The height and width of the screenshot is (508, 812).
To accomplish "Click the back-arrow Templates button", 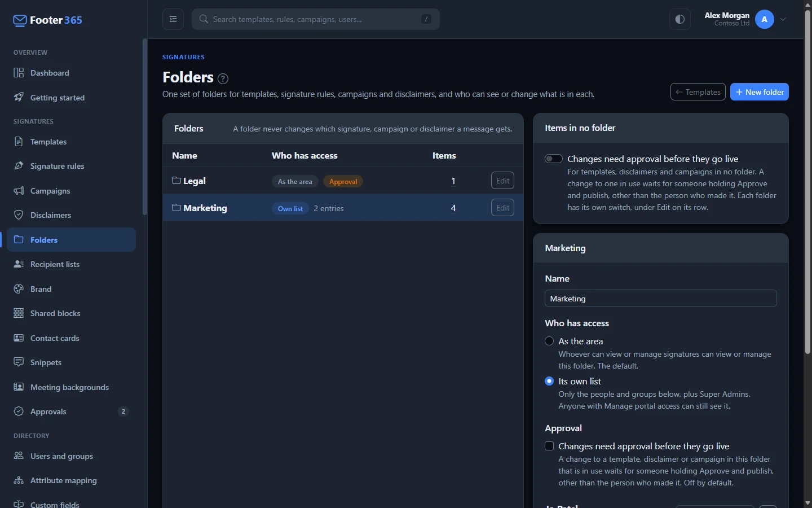I will 698,92.
